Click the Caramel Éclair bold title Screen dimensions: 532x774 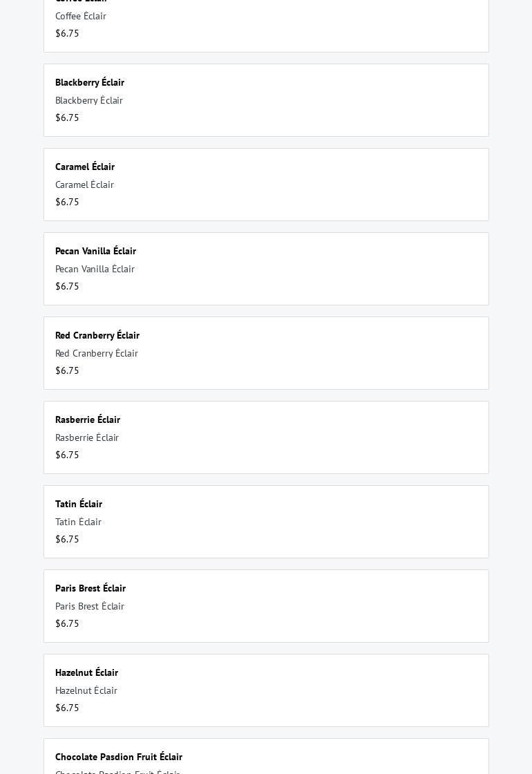[x=85, y=167]
